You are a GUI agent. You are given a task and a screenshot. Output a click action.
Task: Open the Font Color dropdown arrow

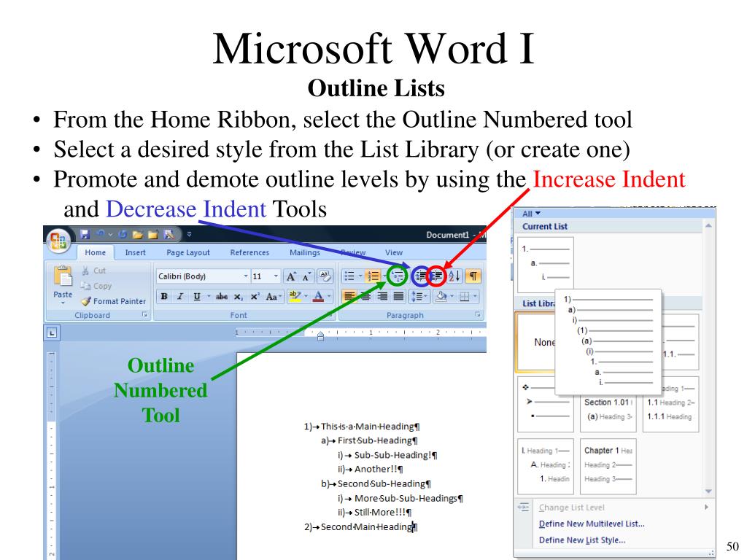(x=329, y=297)
